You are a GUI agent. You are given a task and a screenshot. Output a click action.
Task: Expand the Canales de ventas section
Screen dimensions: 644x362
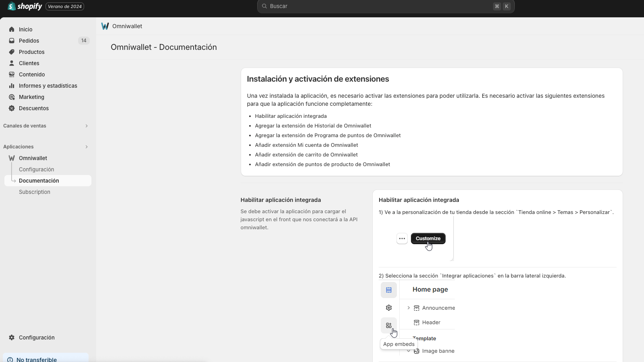pos(87,126)
